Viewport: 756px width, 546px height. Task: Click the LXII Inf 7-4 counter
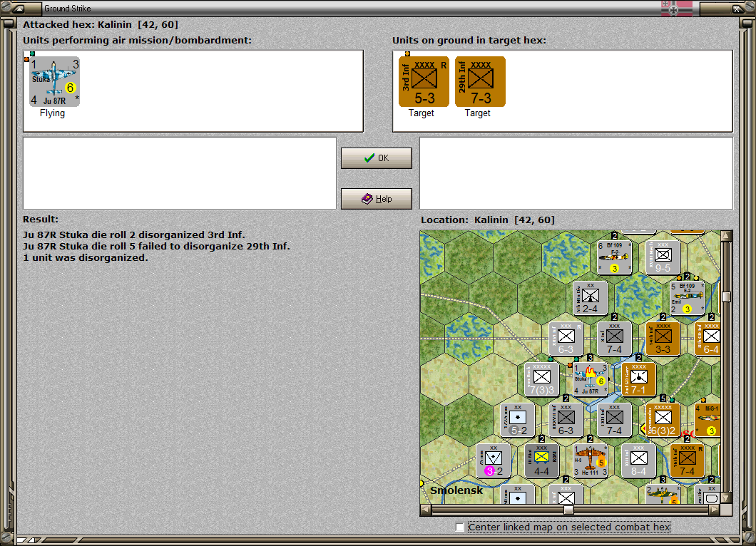click(614, 421)
